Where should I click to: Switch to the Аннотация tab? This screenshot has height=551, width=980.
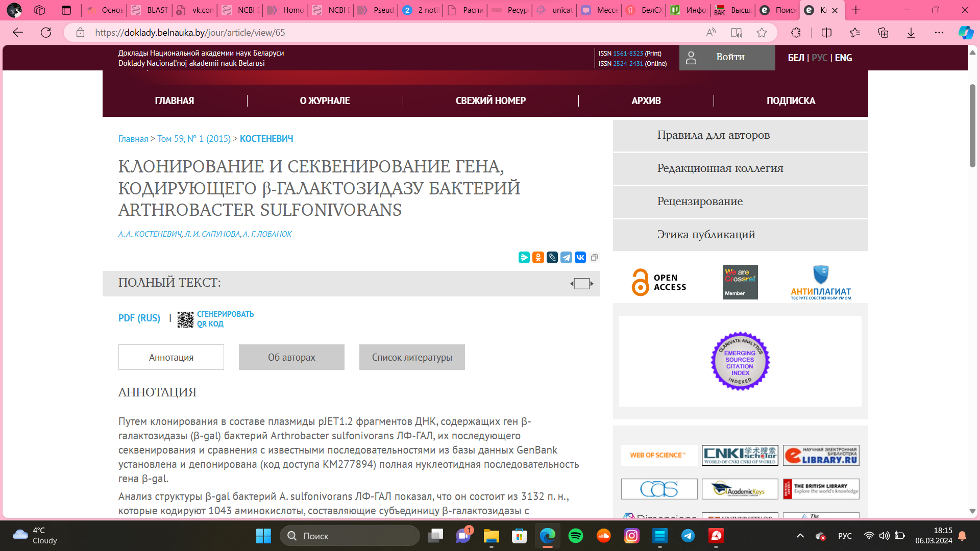tap(171, 357)
